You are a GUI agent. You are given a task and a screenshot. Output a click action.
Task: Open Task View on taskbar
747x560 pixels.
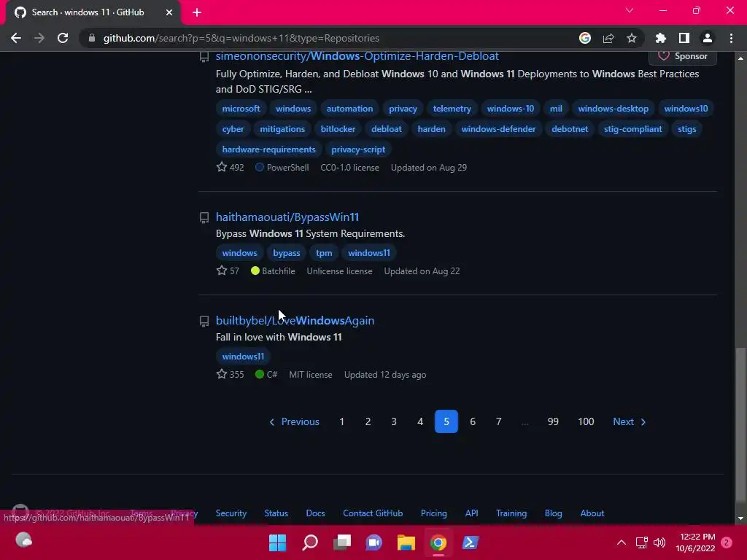point(342,542)
